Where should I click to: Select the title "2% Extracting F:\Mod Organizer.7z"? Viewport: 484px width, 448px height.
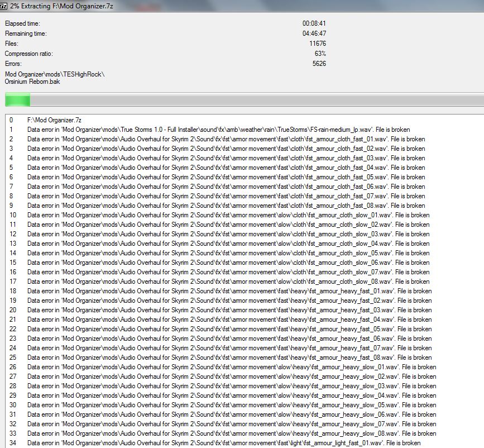point(61,6)
